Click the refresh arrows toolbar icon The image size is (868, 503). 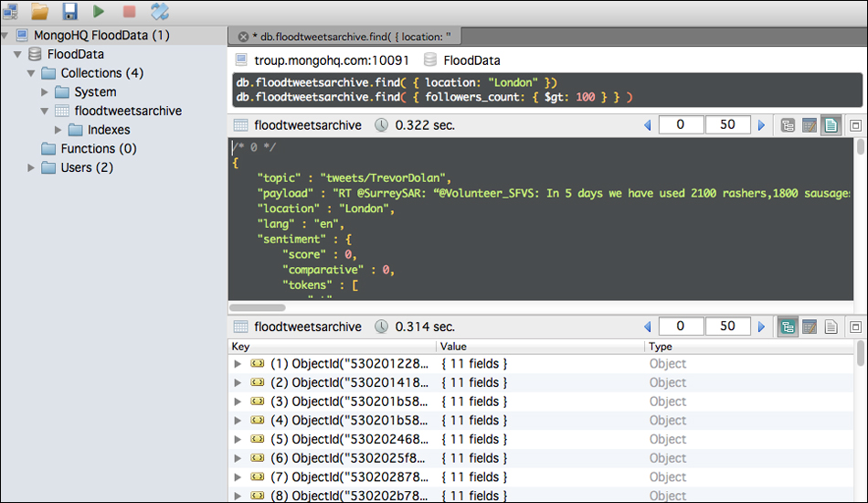pos(159,11)
